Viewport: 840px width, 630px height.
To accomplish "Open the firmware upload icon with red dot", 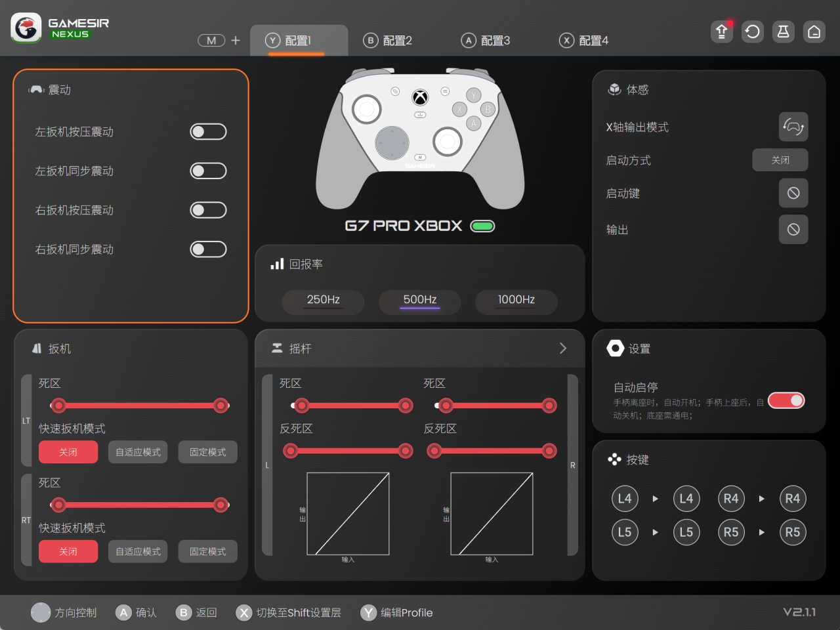I will point(722,31).
